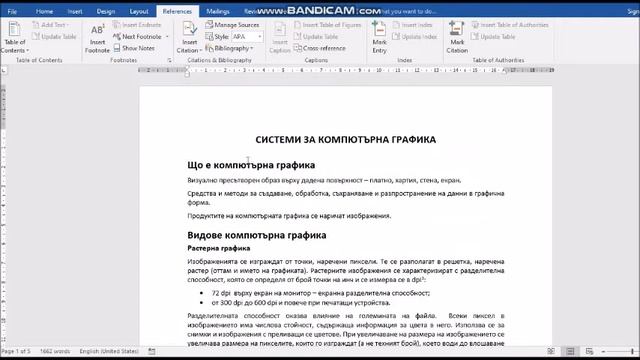Viewport: 640px width, 360px height.
Task: Click the 1662 words counter
Action: (55, 351)
